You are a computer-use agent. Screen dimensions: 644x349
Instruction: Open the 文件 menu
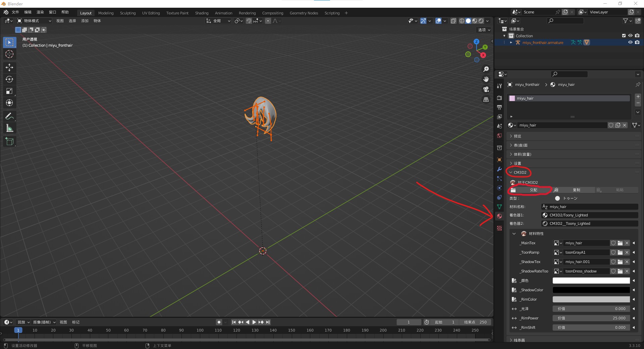[x=15, y=12]
